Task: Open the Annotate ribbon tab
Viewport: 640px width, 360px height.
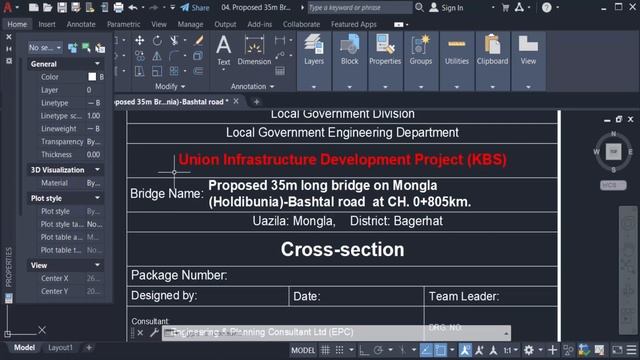Action: coord(81,24)
